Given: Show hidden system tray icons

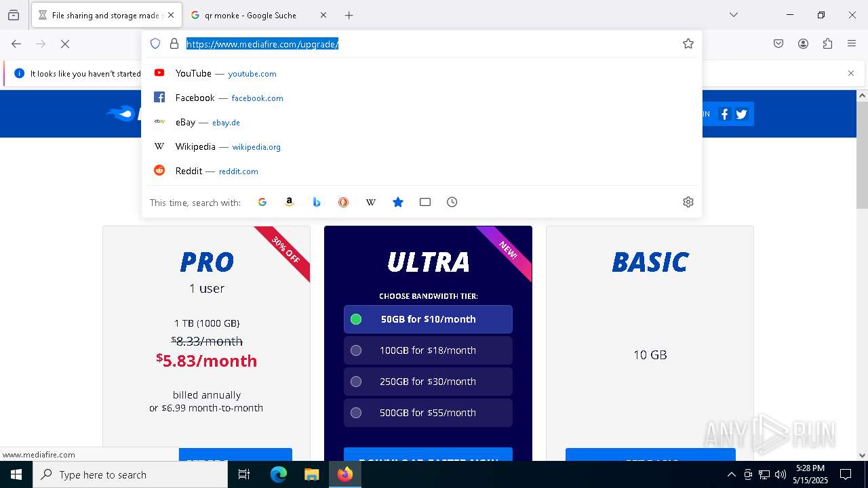Looking at the screenshot, I should tap(731, 474).
